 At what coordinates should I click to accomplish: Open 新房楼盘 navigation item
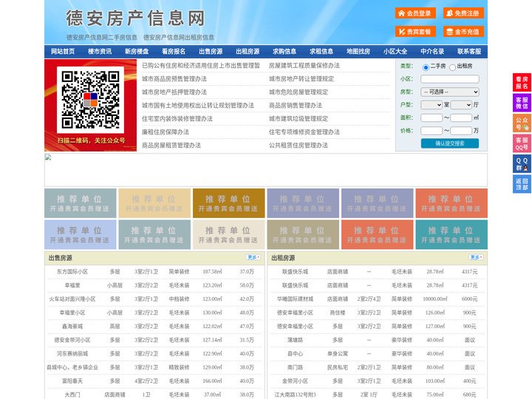click(137, 52)
